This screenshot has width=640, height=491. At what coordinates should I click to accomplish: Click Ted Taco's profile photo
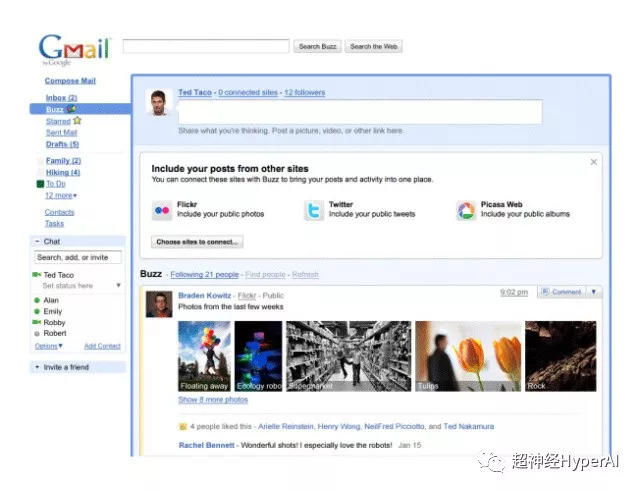click(159, 103)
